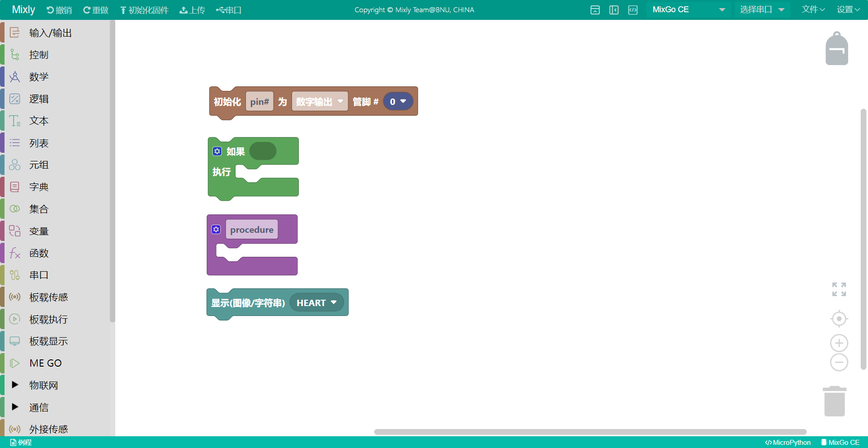Expand the 物联网 category
The height and width of the screenshot is (448, 868).
click(x=15, y=385)
